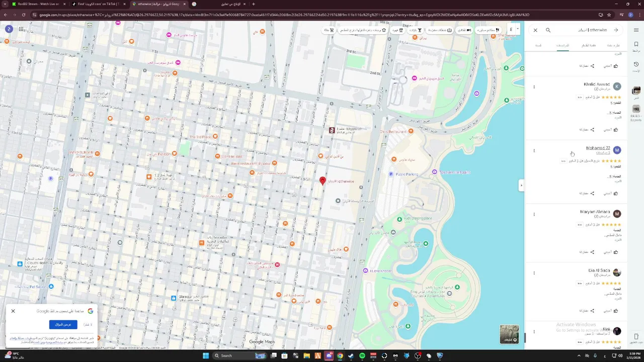This screenshot has width=644, height=362.
Task: Click the purple Google account avatar on map
Action: point(9,29)
